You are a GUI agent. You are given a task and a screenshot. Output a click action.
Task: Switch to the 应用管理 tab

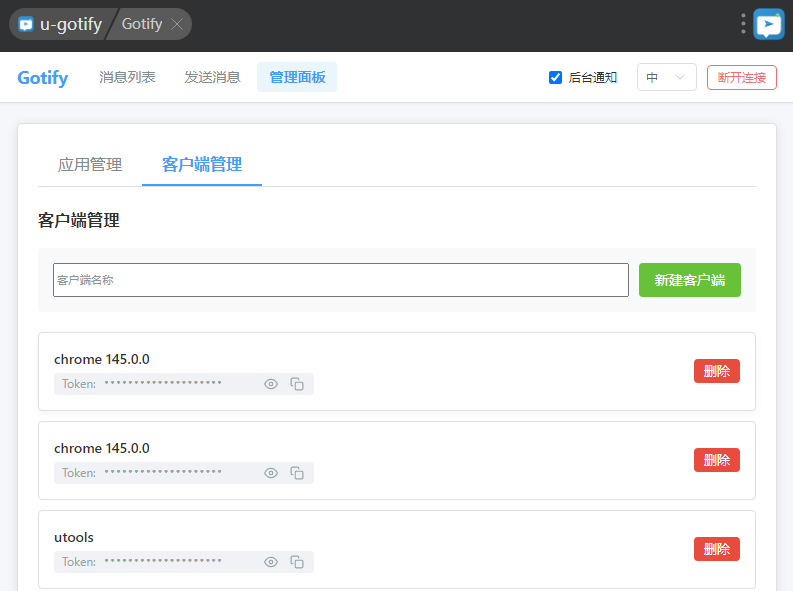tap(90, 164)
